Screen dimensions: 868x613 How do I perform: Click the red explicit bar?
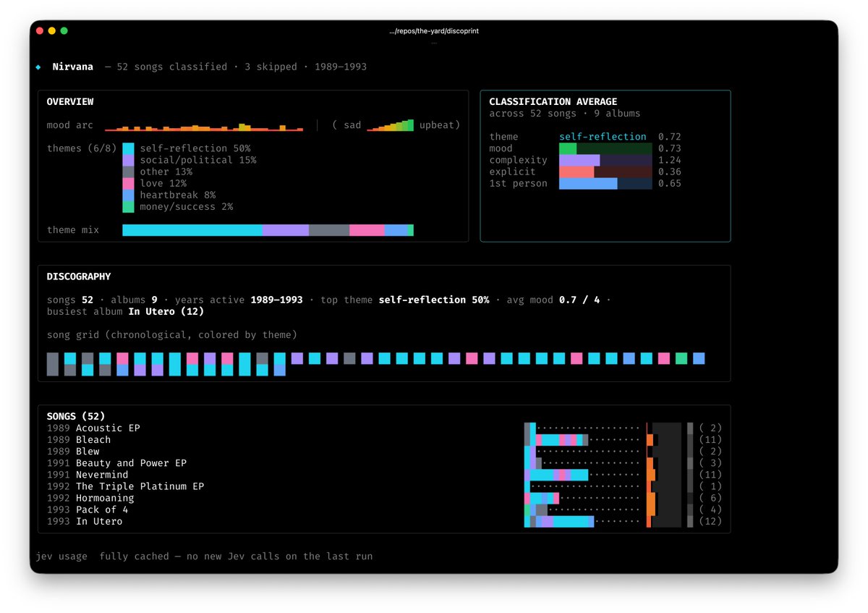point(576,172)
